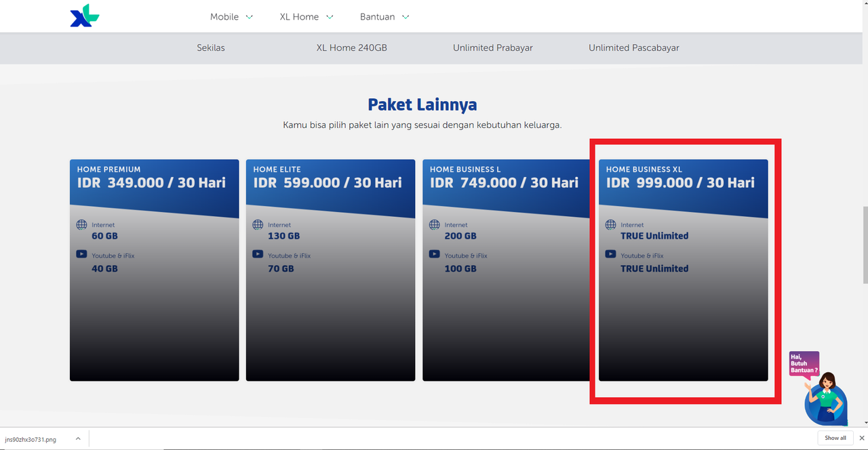Click the Youtube play icon in Home Elite
The image size is (868, 450).
(258, 254)
